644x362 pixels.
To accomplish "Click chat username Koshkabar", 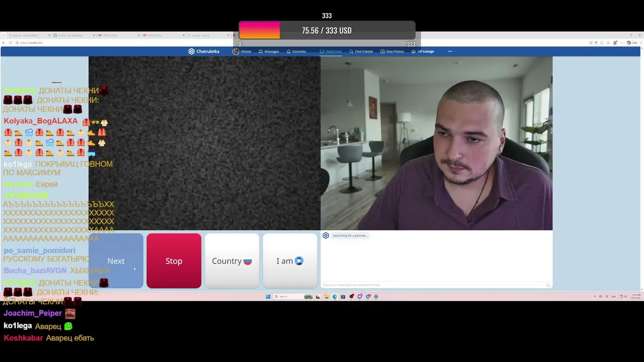I will click(x=23, y=338).
